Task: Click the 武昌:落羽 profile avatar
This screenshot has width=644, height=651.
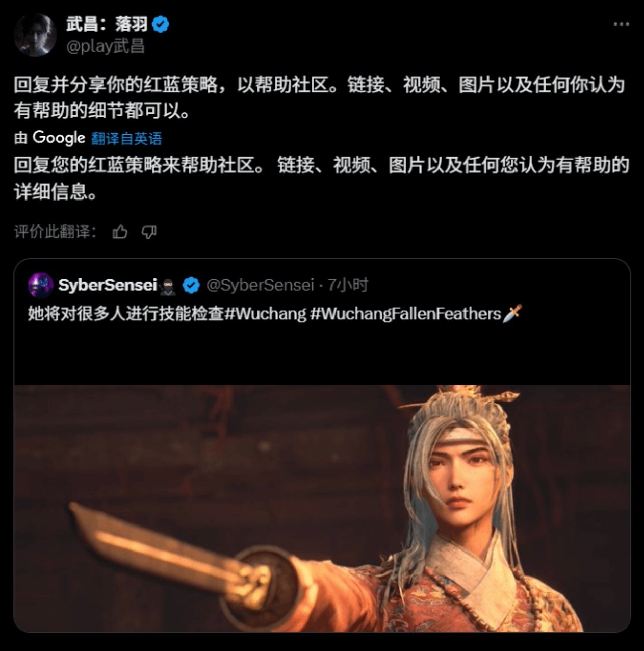Action: [x=35, y=34]
